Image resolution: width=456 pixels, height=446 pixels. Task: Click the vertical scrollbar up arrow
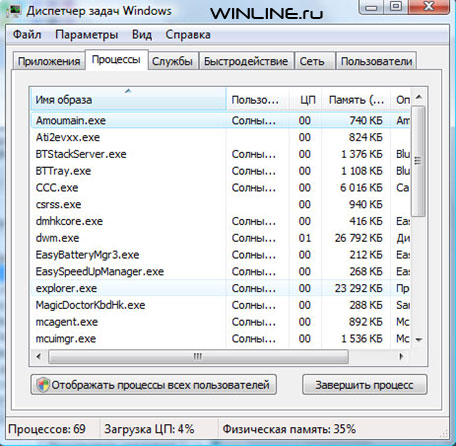419,97
